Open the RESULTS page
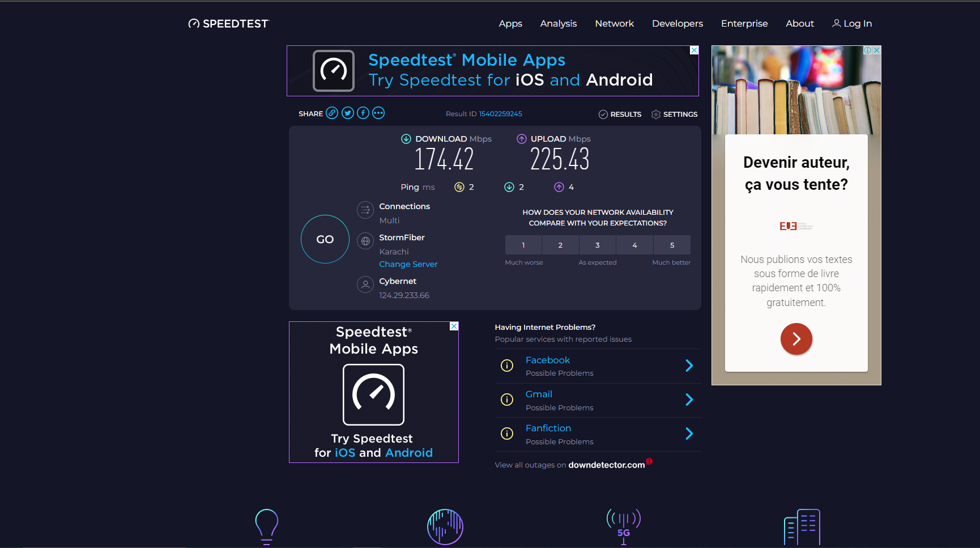Image resolution: width=980 pixels, height=548 pixels. click(x=620, y=114)
